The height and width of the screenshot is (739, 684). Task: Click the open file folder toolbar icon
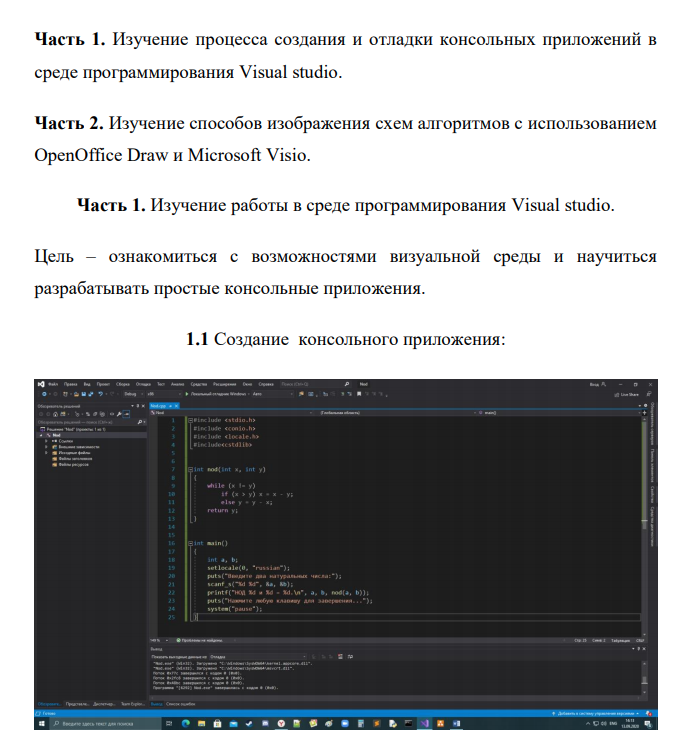[x=76, y=394]
